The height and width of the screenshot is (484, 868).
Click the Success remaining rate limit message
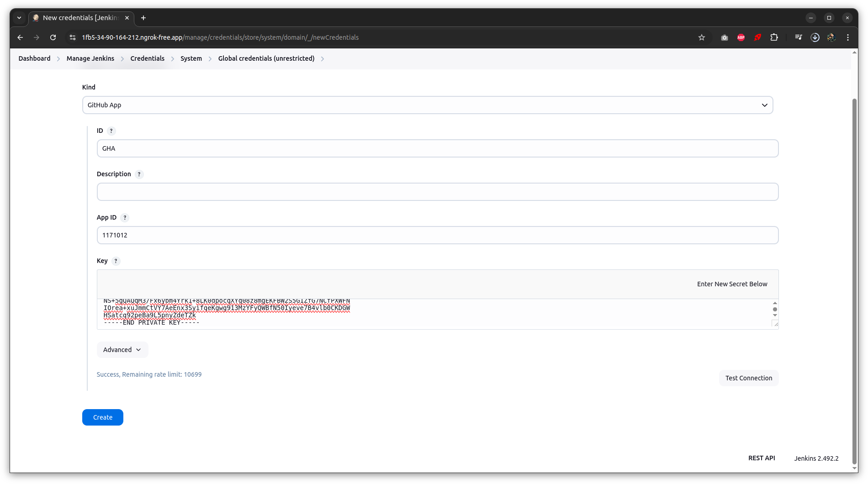click(149, 374)
